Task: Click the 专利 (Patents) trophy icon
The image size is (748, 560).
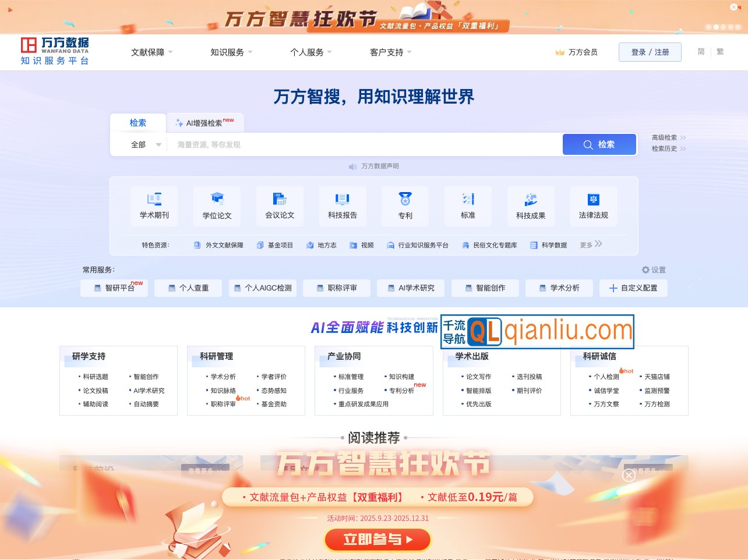Action: point(405,202)
